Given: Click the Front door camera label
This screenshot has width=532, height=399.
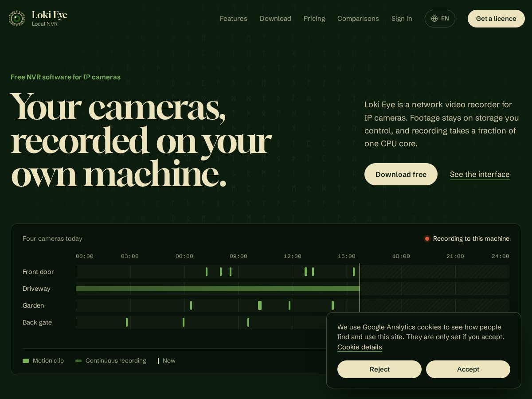Looking at the screenshot, I should click(x=38, y=272).
